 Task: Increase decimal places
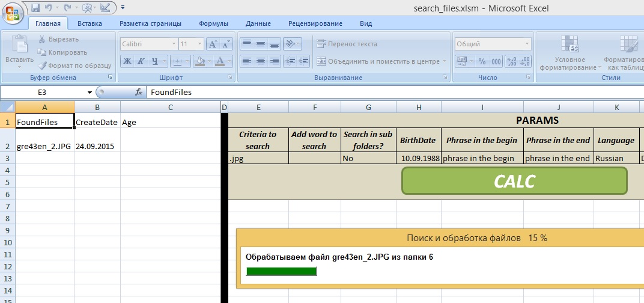(512, 61)
